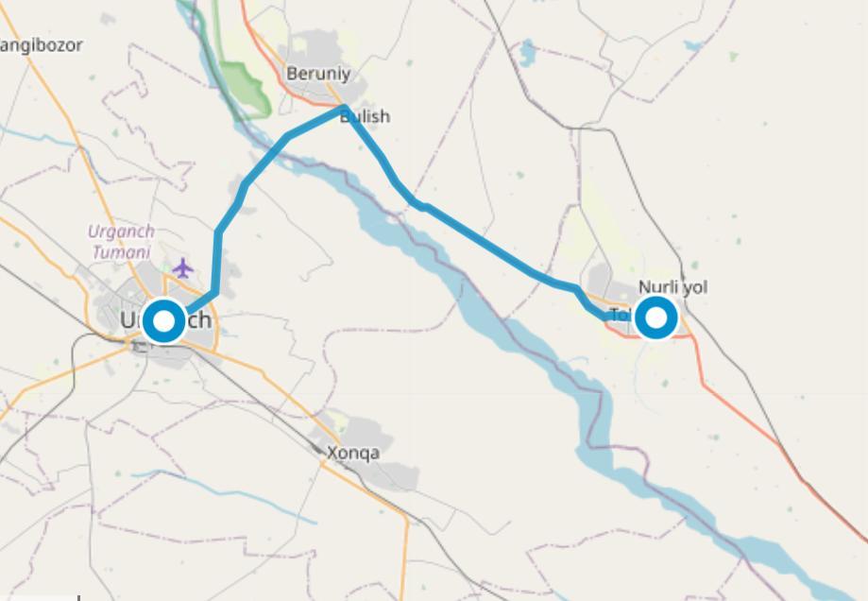Click the route end marker near Nurli yol
The width and height of the screenshot is (868, 601).
[x=656, y=318]
